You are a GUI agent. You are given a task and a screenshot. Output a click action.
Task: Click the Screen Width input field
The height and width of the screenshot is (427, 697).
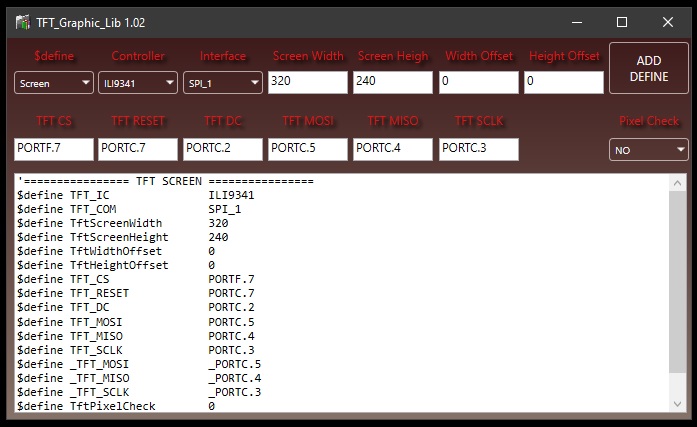coord(308,83)
